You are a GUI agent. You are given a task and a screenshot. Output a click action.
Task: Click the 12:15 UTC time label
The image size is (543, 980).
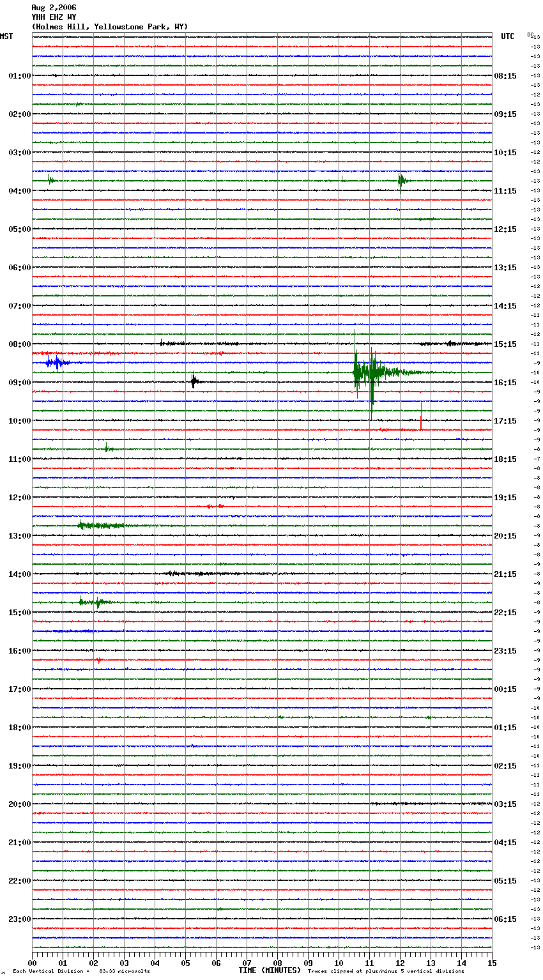505,229
